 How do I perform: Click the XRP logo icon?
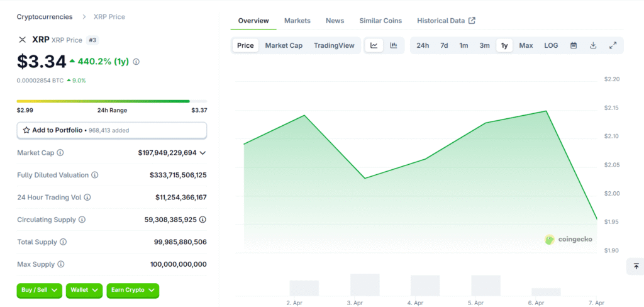point(22,40)
